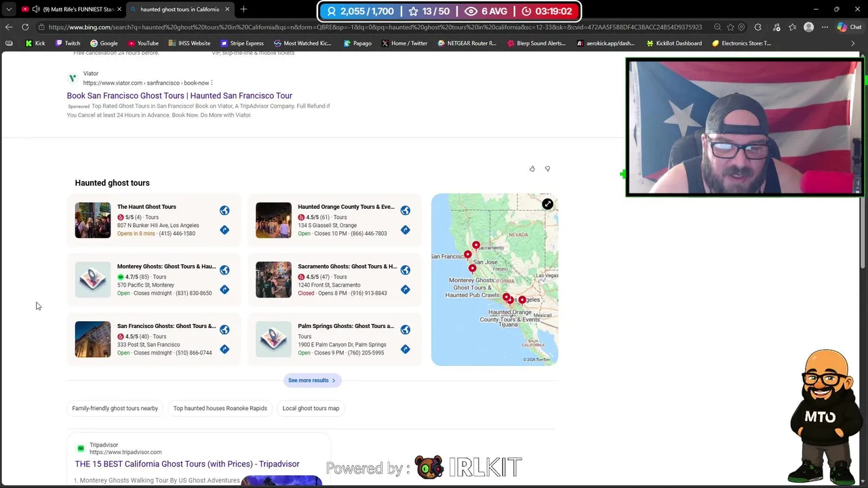Get directions to San Francisco Ghosts tour

coord(224,349)
